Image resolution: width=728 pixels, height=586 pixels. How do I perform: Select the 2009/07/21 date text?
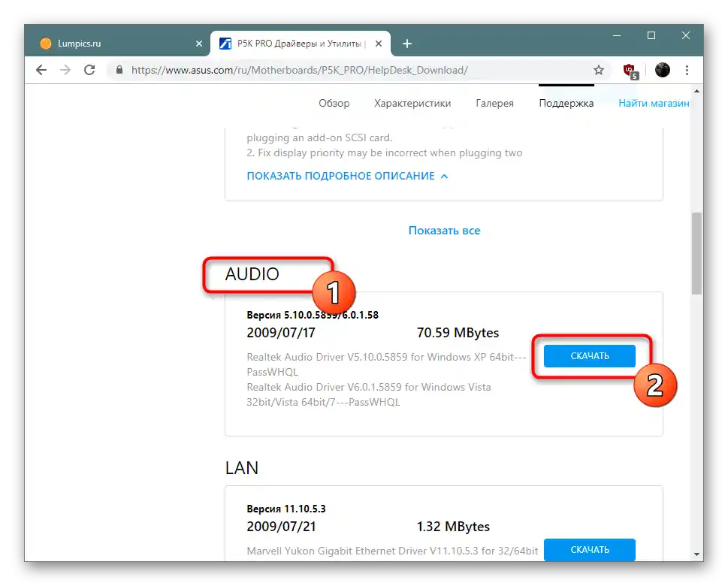pyautogui.click(x=281, y=527)
